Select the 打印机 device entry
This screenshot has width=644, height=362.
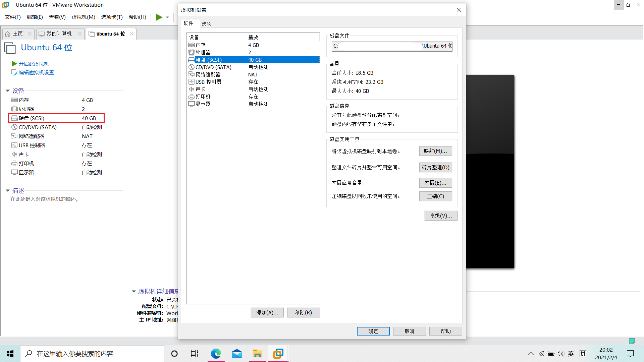coord(203,97)
